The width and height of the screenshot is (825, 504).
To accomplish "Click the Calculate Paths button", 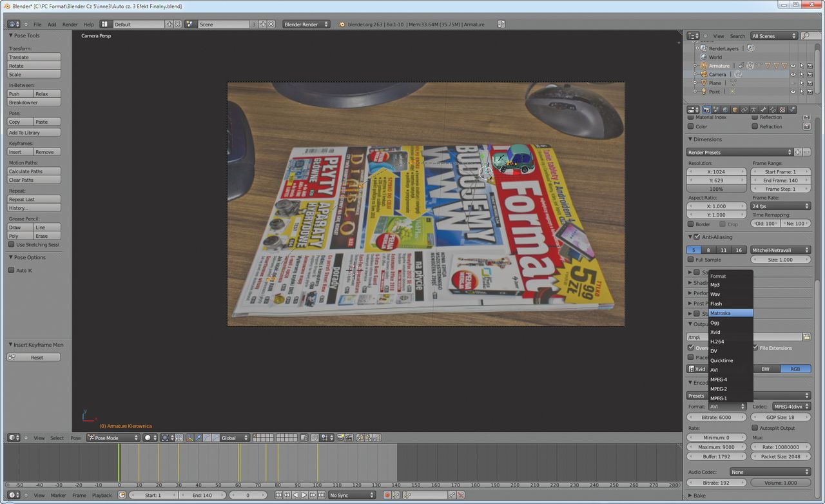I will click(x=34, y=171).
